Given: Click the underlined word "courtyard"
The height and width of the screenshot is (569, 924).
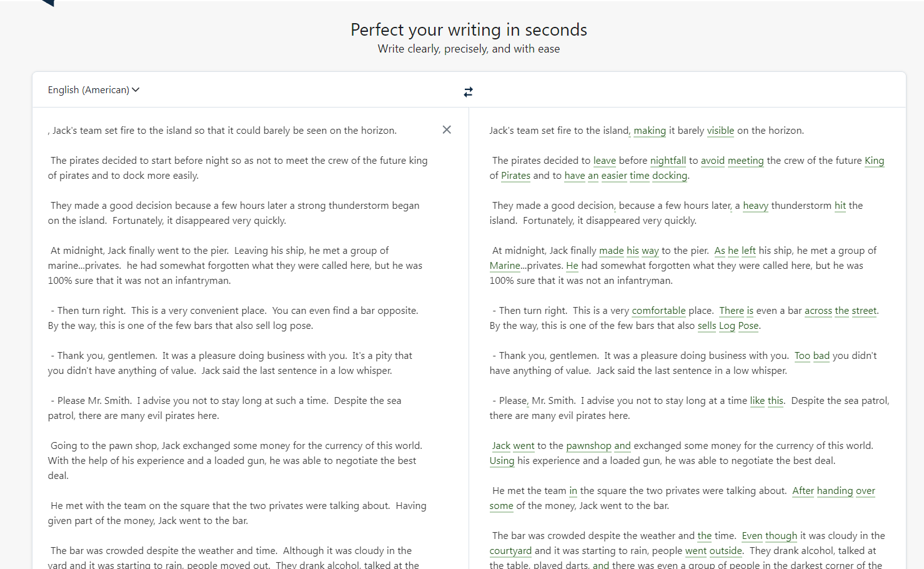Looking at the screenshot, I should 510,551.
